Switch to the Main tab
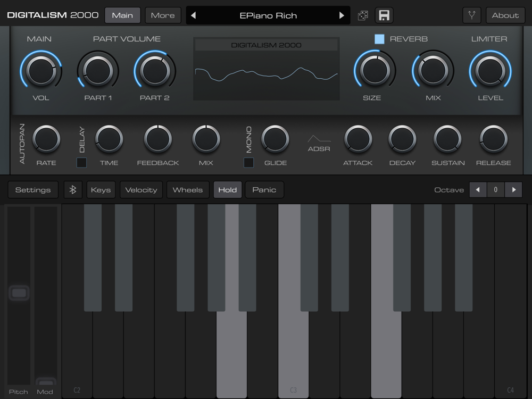Image resolution: width=532 pixels, height=399 pixels. (x=122, y=15)
